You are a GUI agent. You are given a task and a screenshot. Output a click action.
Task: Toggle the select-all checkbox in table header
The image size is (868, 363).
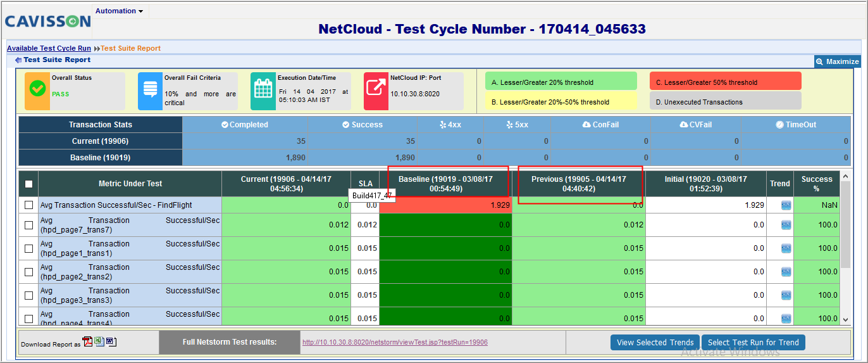[x=28, y=184]
